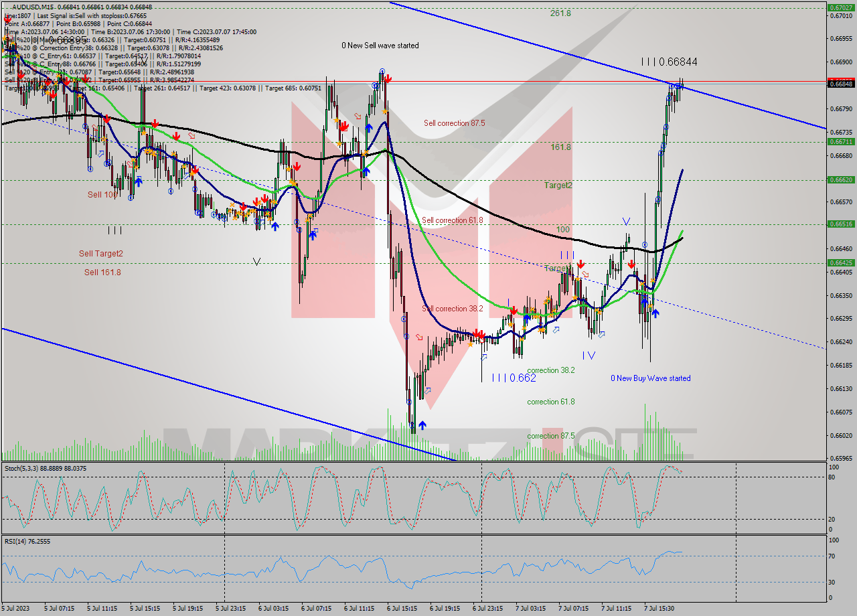Image resolution: width=857 pixels, height=616 pixels.
Task: Select the red down arrow above the Sell 100 label
Action: 107,119
